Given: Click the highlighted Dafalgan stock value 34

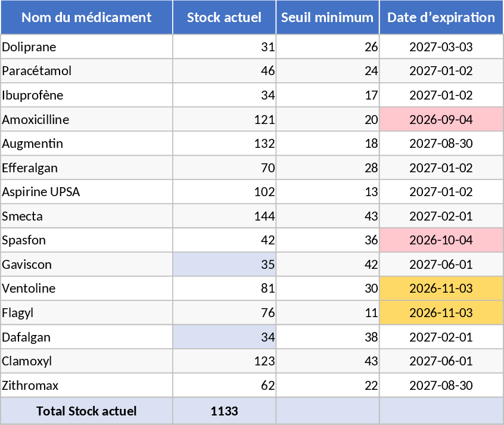Looking at the screenshot, I should [x=224, y=337].
